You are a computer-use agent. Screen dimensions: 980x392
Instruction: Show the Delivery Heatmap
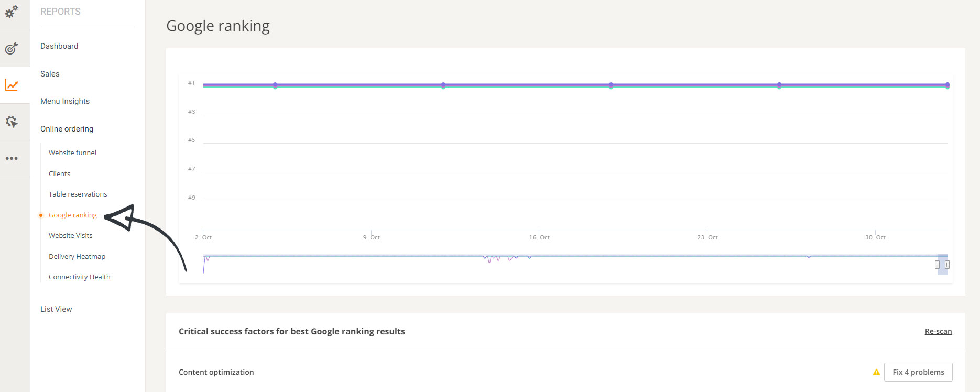(77, 256)
